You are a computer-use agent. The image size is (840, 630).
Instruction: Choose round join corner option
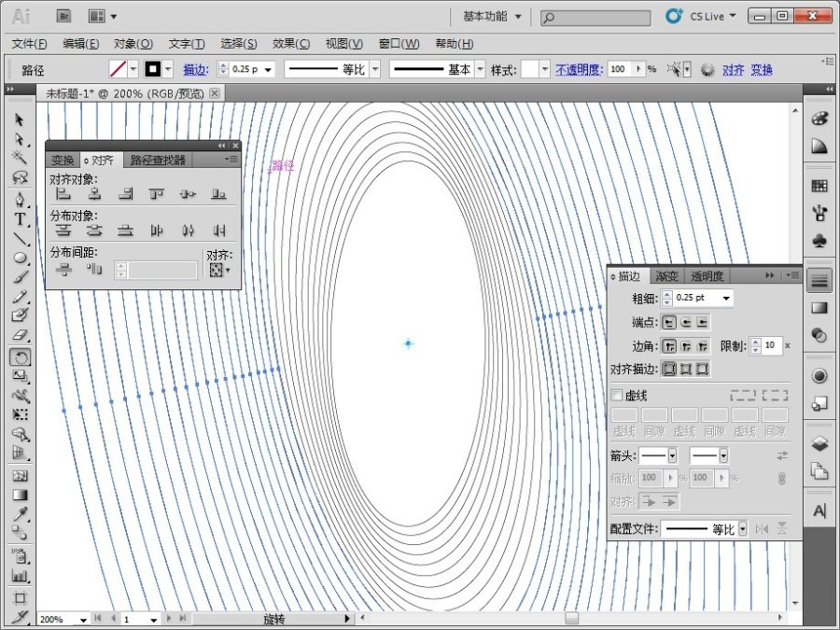pos(686,346)
